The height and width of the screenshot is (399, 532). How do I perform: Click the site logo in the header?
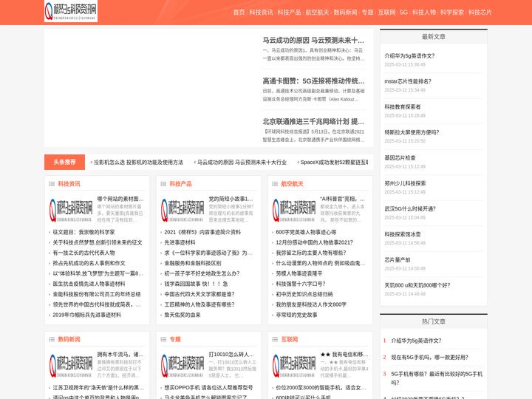(x=71, y=11)
